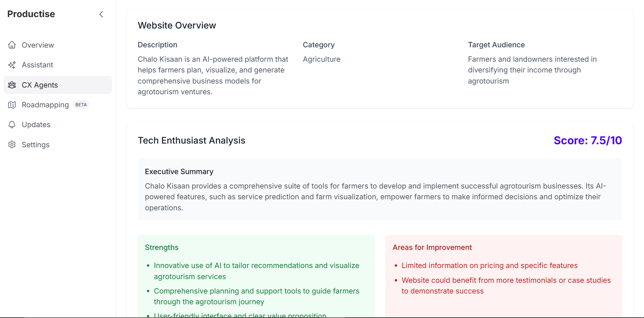
Task: Click the Updates bell icon
Action: [x=12, y=124]
